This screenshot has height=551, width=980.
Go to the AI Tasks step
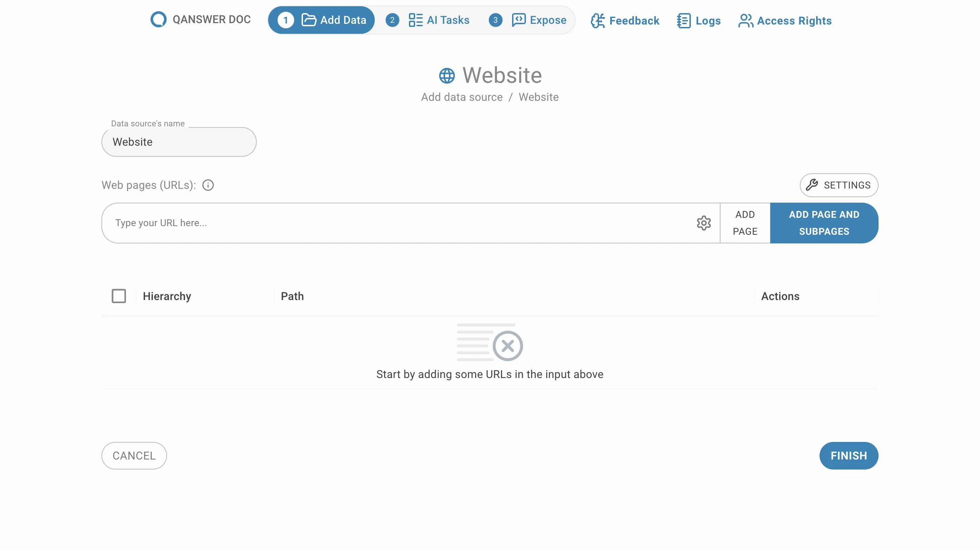[x=428, y=20]
